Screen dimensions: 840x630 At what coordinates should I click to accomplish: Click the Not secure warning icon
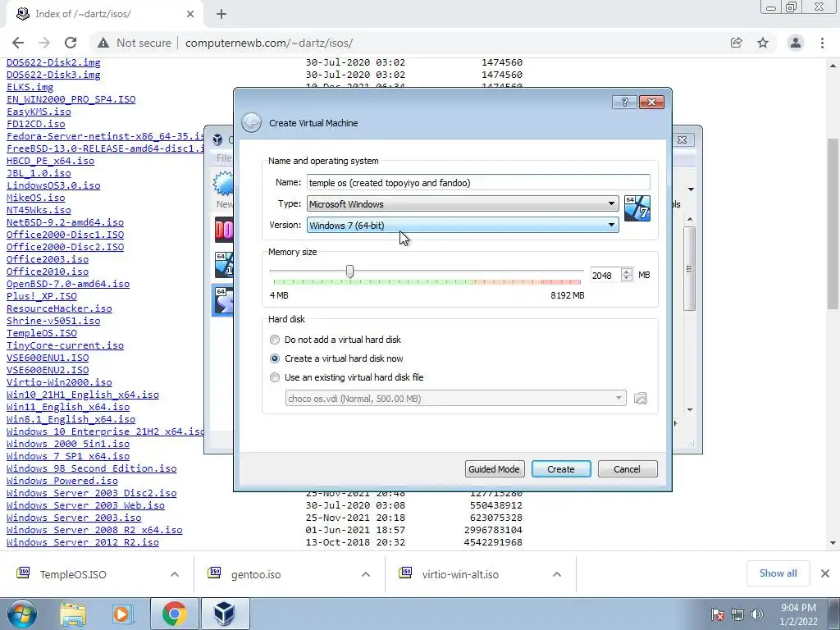103,43
